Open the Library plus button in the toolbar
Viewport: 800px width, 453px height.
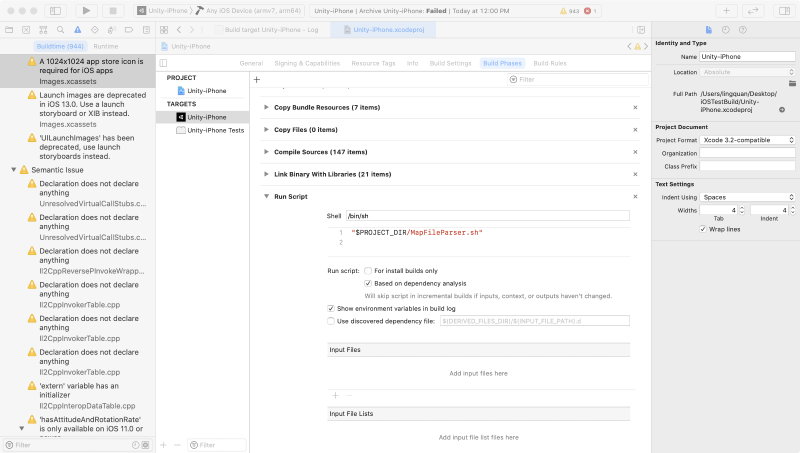pyautogui.click(x=726, y=10)
